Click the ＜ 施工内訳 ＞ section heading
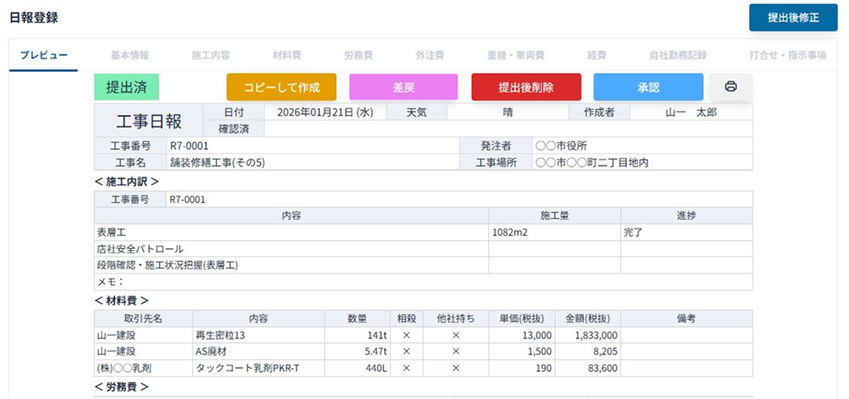This screenshot has width=849, height=399. [126, 181]
